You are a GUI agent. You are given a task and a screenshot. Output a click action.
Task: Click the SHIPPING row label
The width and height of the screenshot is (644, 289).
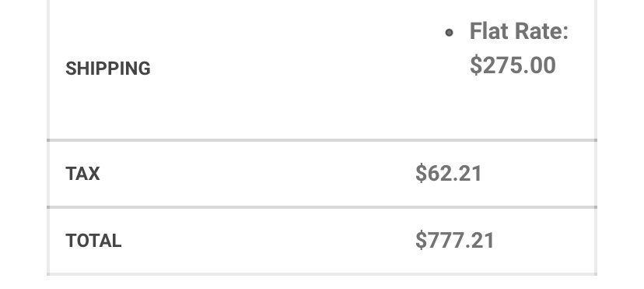point(107,69)
